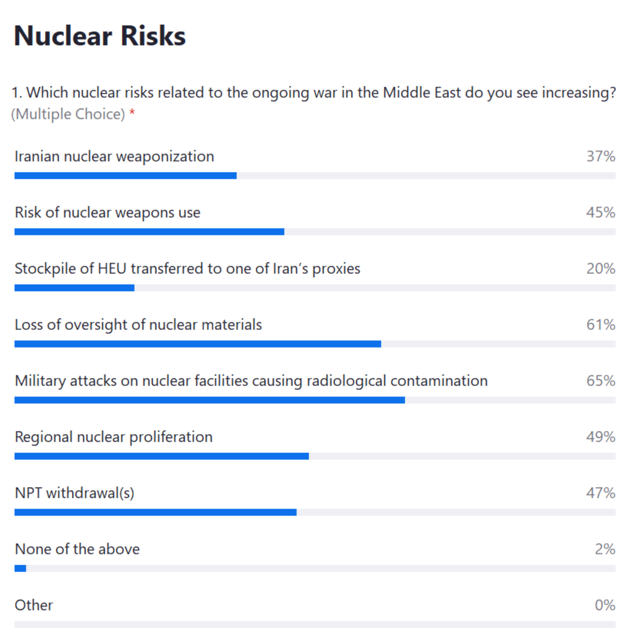Viewport: 644px width, 644px height.
Task: Select Military attacks on nuclear facilities option
Action: click(251, 381)
